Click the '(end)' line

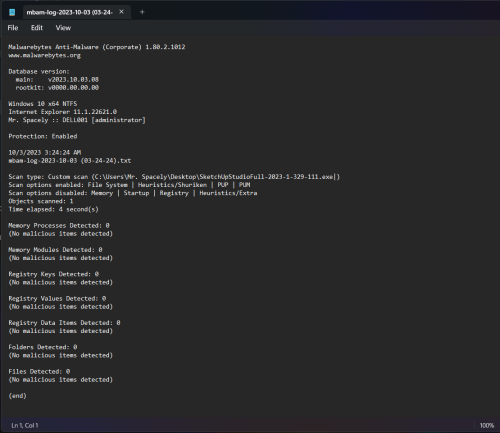click(17, 396)
